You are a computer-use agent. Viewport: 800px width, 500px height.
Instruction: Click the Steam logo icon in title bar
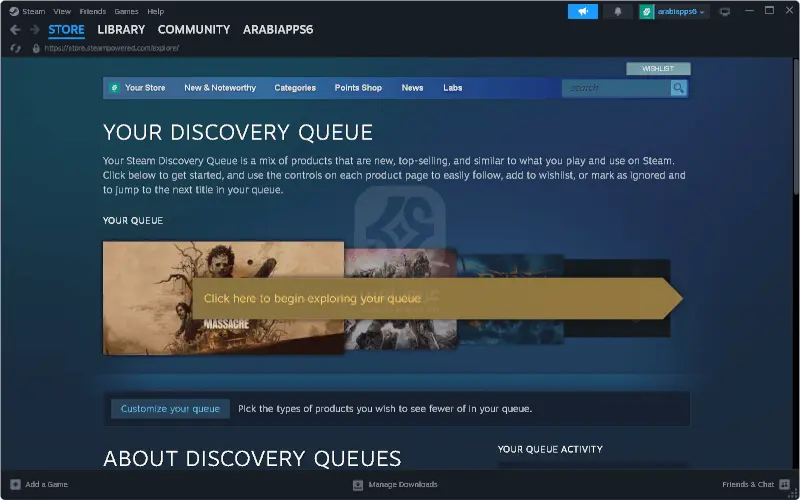(x=14, y=11)
